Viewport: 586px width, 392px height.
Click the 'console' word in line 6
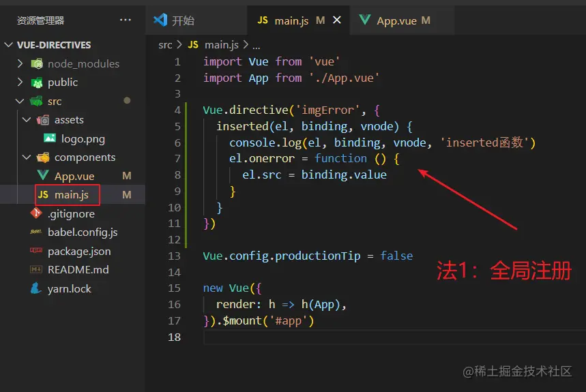[252, 142]
